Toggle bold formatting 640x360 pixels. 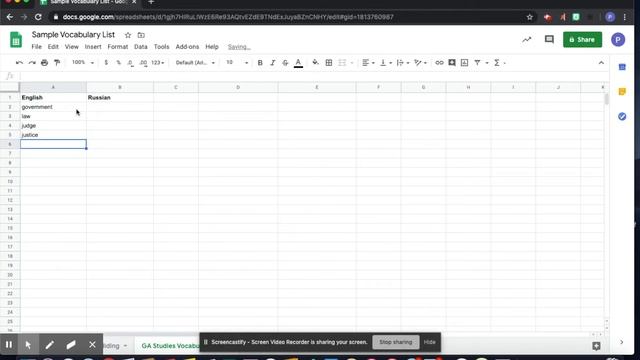tap(260, 63)
